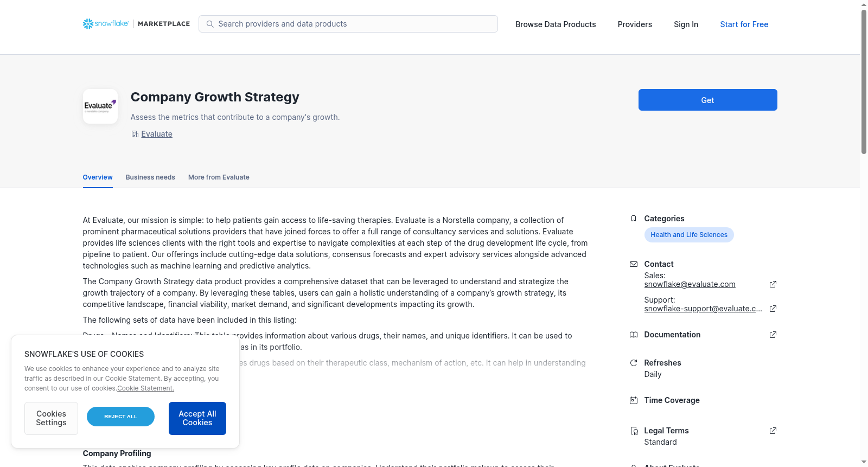This screenshot has height=467, width=868.
Task: Click the building icon beside Evaluate link
Action: coord(135,134)
